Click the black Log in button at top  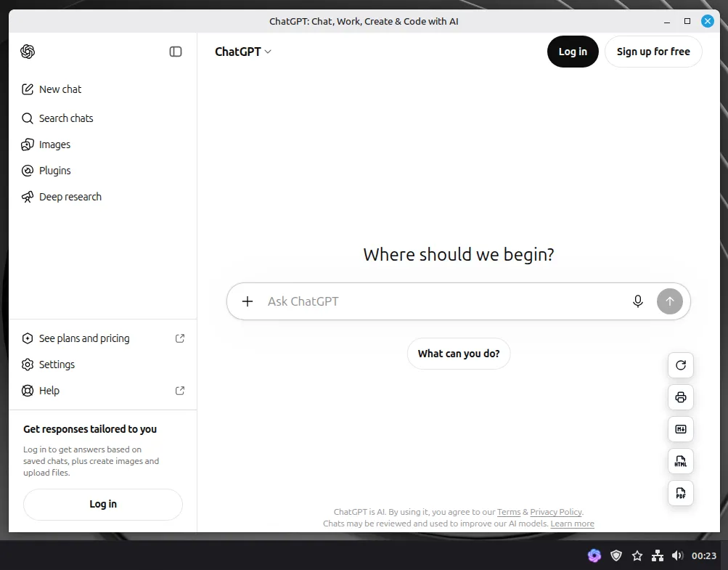pyautogui.click(x=573, y=52)
